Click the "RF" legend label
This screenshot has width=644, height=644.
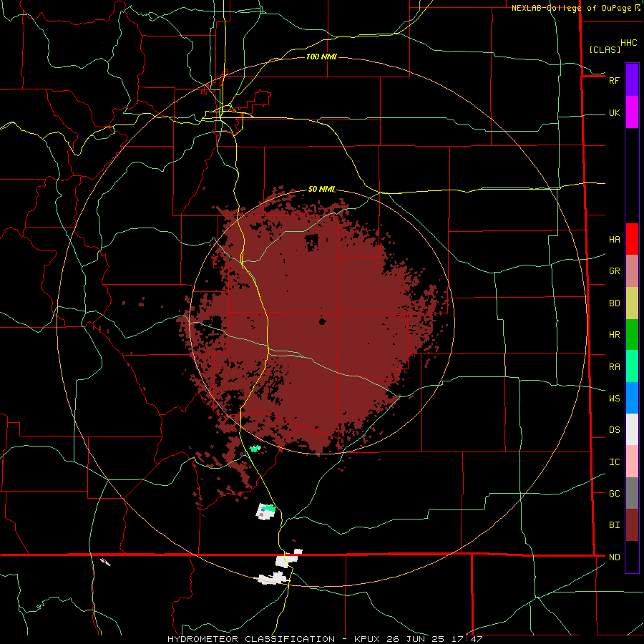point(614,80)
